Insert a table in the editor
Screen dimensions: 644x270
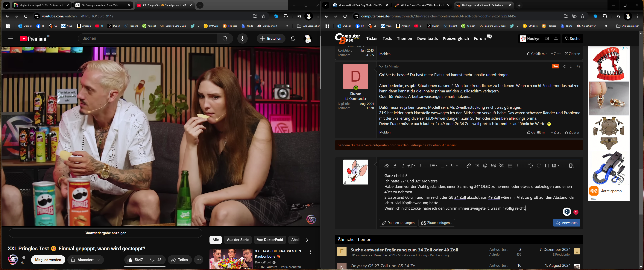(510, 166)
